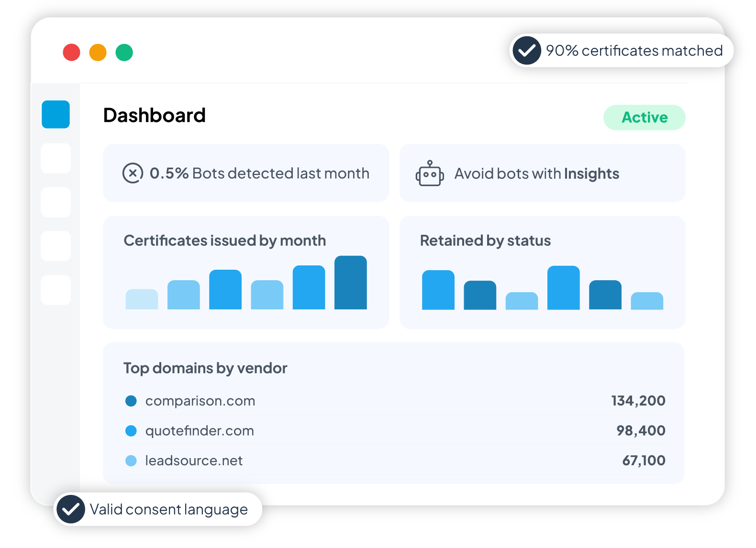The image size is (756, 548).
Task: Click the orange window dot
Action: pyautogui.click(x=98, y=53)
